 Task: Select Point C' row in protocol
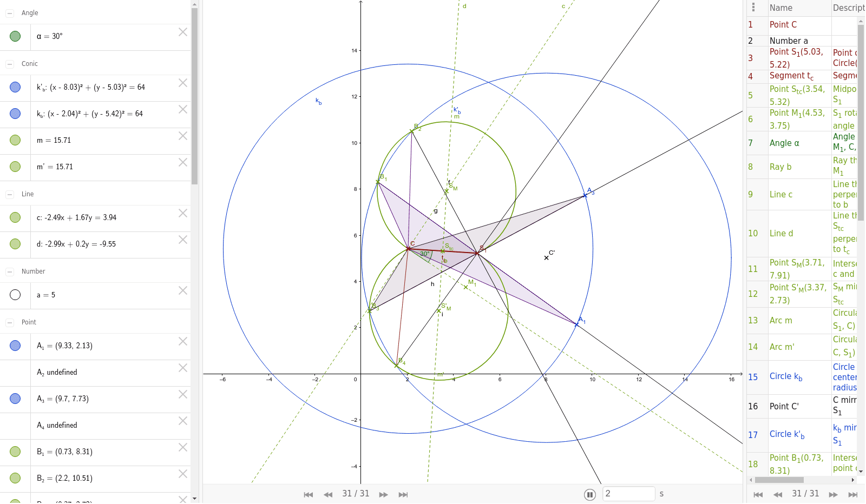(802, 407)
